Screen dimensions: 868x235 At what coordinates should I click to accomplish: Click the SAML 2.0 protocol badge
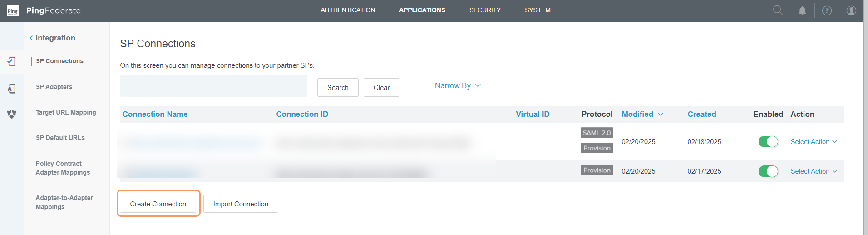[x=597, y=133]
